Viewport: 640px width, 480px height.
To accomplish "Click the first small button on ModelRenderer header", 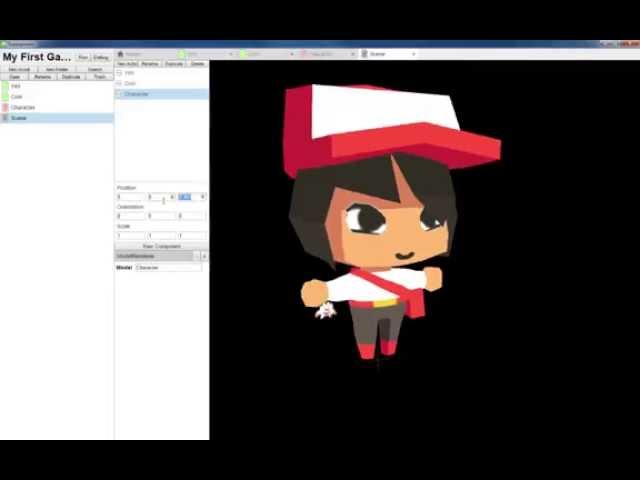I will [197, 256].
